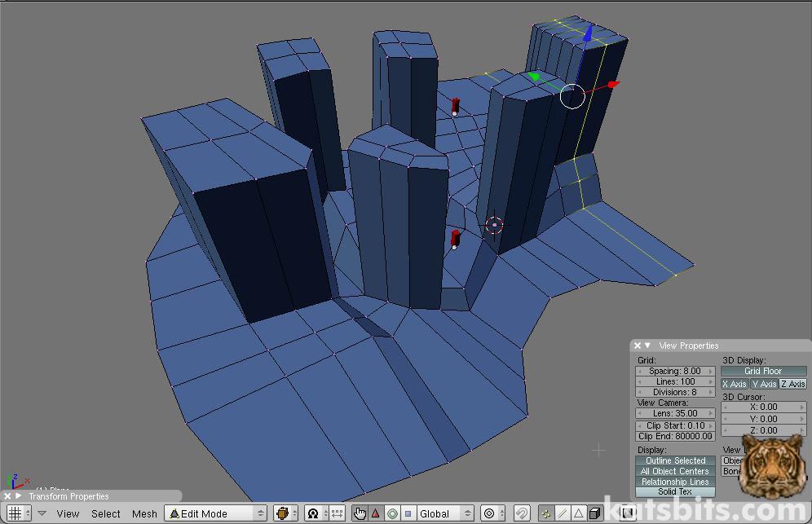Image resolution: width=812 pixels, height=524 pixels.
Task: Click the white manipulator center circle
Action: 572,96
